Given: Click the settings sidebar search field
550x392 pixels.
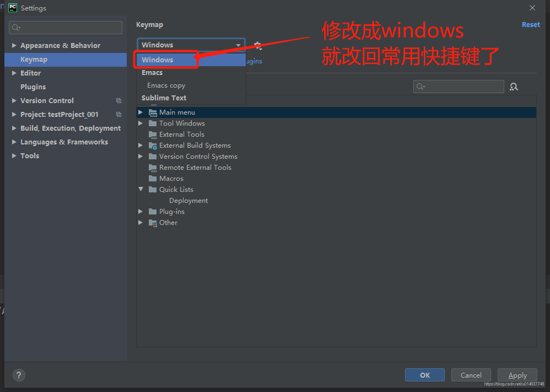Looking at the screenshot, I should click(66, 28).
